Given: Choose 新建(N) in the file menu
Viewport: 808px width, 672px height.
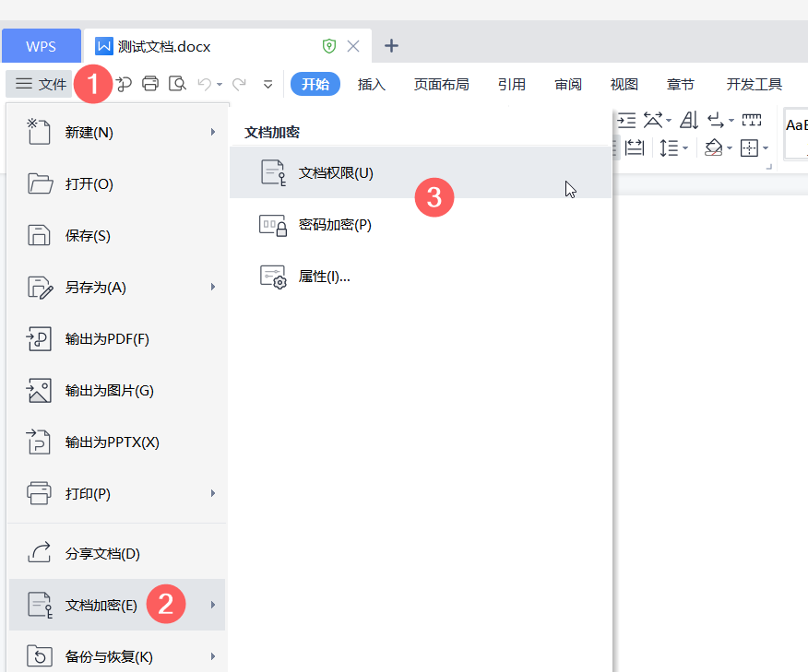Looking at the screenshot, I should (x=117, y=133).
